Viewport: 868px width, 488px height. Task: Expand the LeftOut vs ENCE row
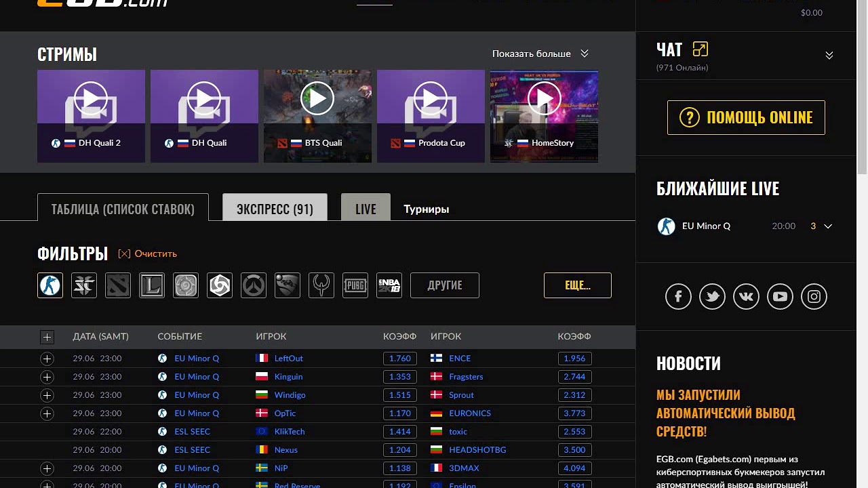click(47, 359)
